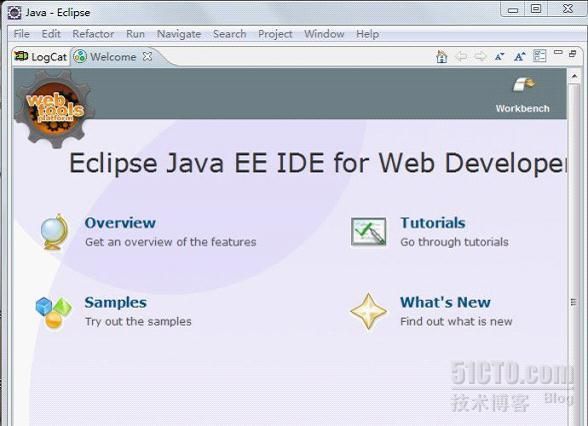588x426 pixels.
Task: Open the File menu
Action: coord(22,34)
